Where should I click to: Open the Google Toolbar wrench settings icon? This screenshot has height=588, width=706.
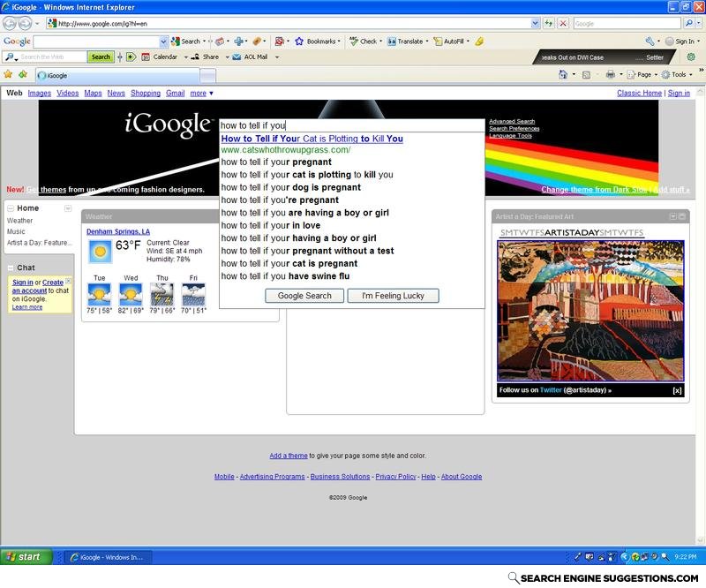[650, 41]
